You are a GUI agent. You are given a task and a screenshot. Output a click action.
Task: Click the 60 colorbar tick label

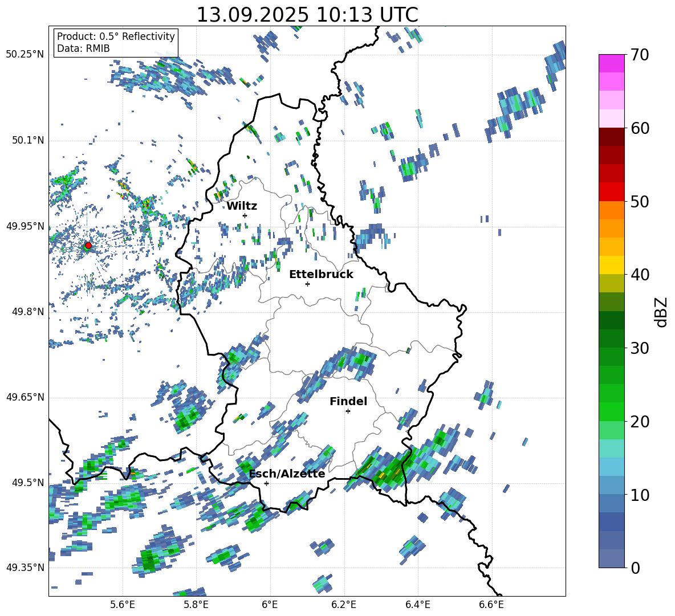point(639,128)
